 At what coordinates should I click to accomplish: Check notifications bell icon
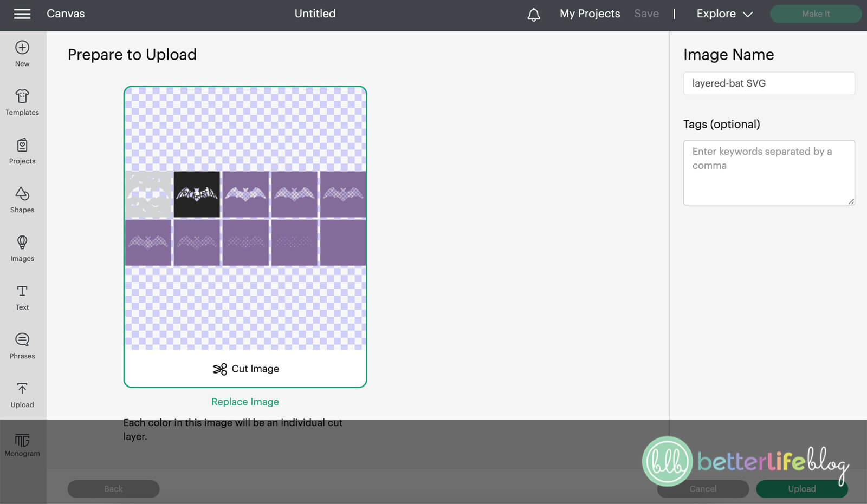click(534, 15)
